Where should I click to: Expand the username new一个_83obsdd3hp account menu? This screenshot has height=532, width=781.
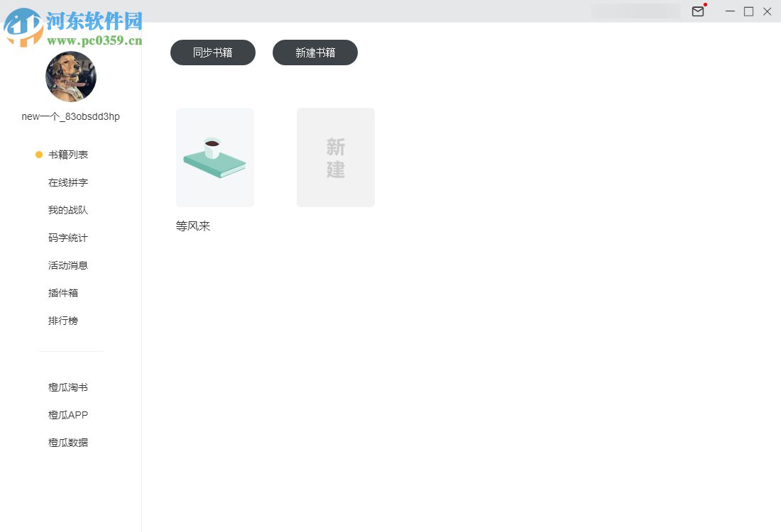pyautogui.click(x=71, y=116)
